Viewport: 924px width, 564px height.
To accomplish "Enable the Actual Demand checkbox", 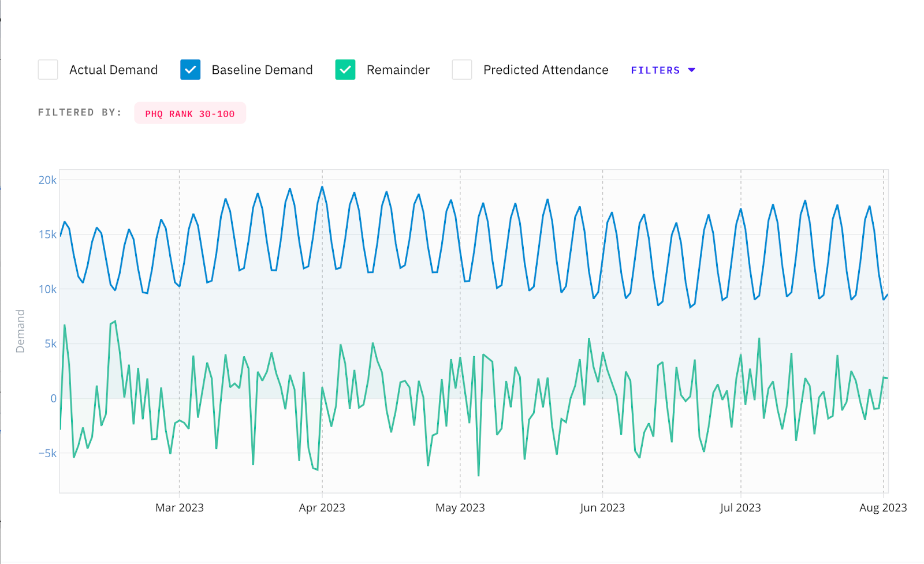I will [48, 70].
